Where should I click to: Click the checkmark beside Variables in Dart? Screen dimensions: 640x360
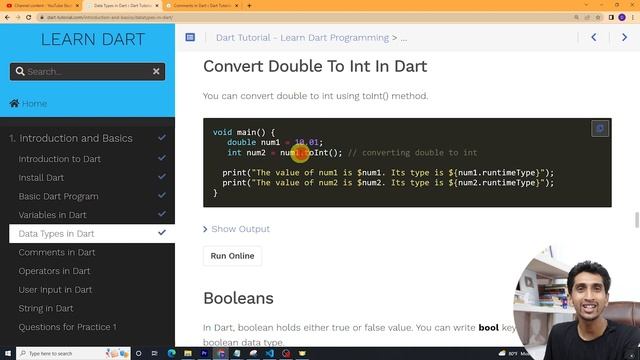click(x=162, y=214)
